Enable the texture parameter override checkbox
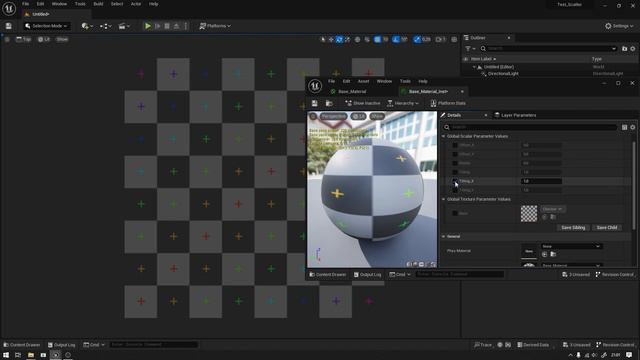The width and height of the screenshot is (640, 360). click(455, 213)
